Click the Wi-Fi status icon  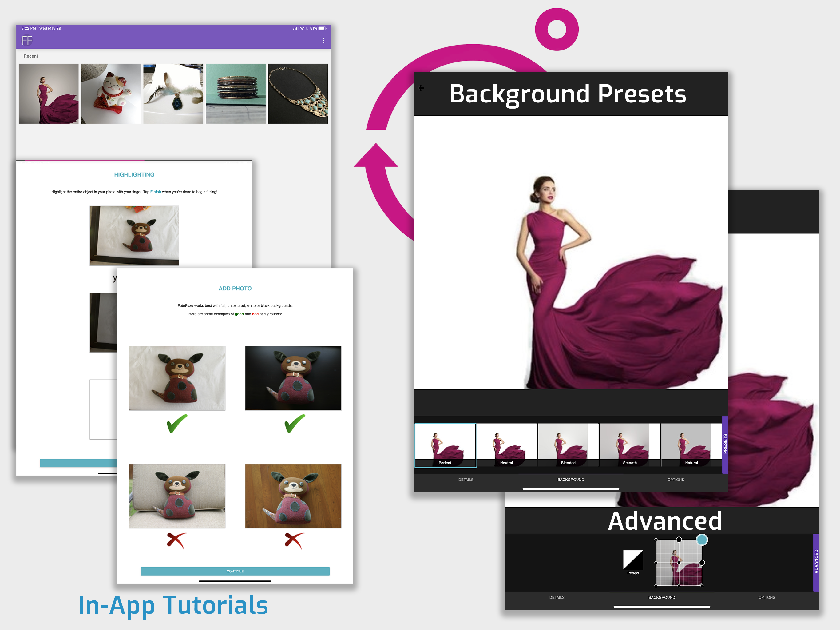[x=302, y=29]
